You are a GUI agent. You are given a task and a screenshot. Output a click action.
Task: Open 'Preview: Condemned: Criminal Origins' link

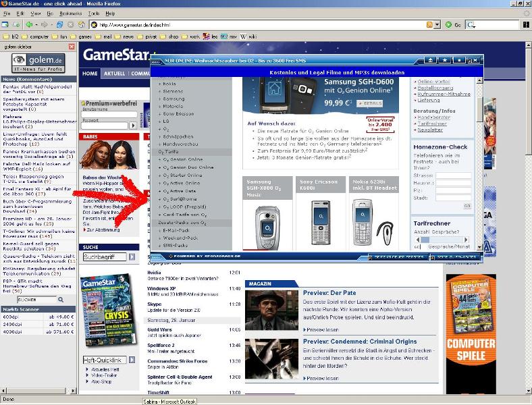[360, 342]
